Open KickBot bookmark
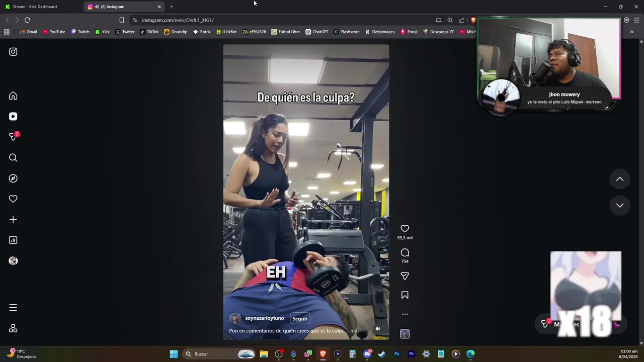Image resolution: width=644 pixels, height=362 pixels. coord(226,32)
